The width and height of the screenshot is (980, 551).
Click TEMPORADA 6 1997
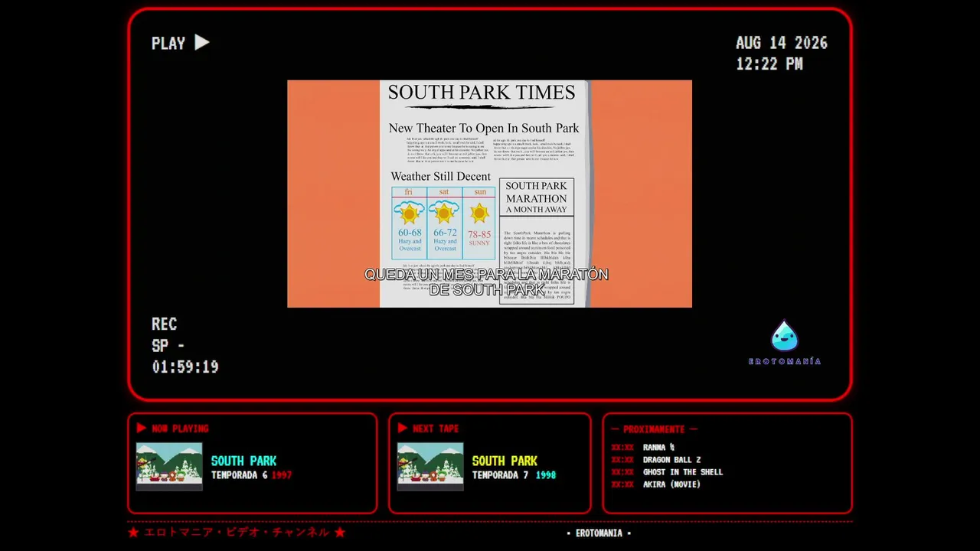[x=251, y=475]
